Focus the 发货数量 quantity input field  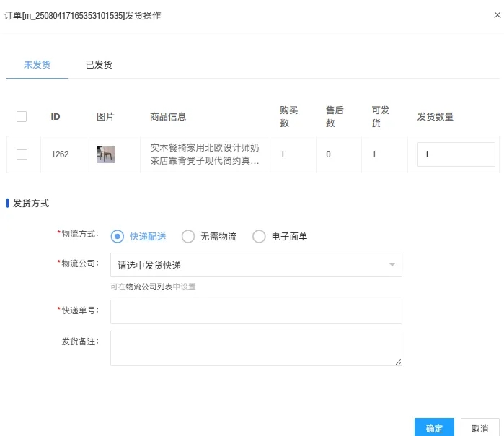[x=456, y=154]
